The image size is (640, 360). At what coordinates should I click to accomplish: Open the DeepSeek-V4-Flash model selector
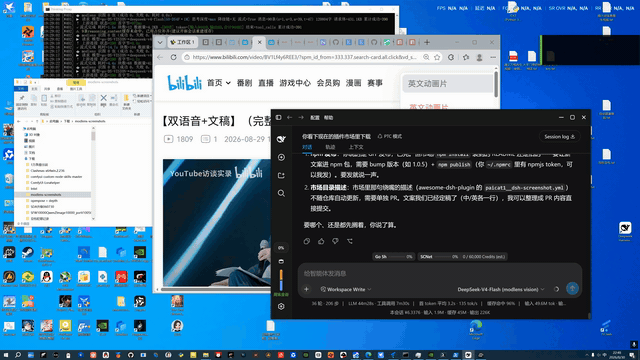pyautogui.click(x=501, y=289)
